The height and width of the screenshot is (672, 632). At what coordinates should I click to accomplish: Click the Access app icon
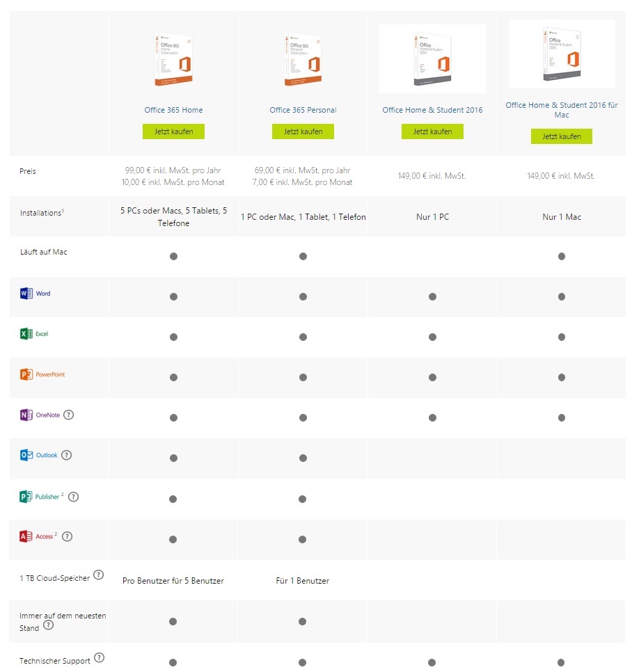[x=26, y=536]
